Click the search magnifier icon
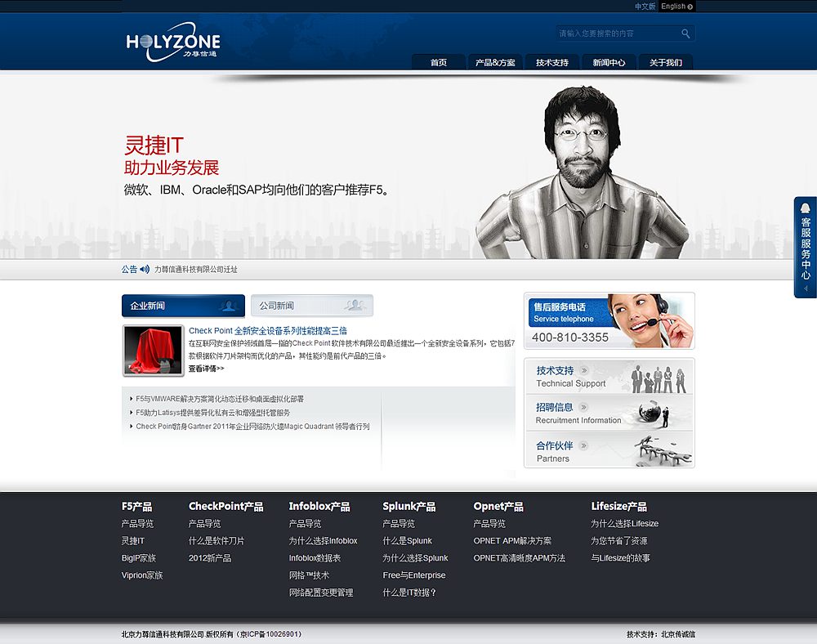 coord(685,33)
